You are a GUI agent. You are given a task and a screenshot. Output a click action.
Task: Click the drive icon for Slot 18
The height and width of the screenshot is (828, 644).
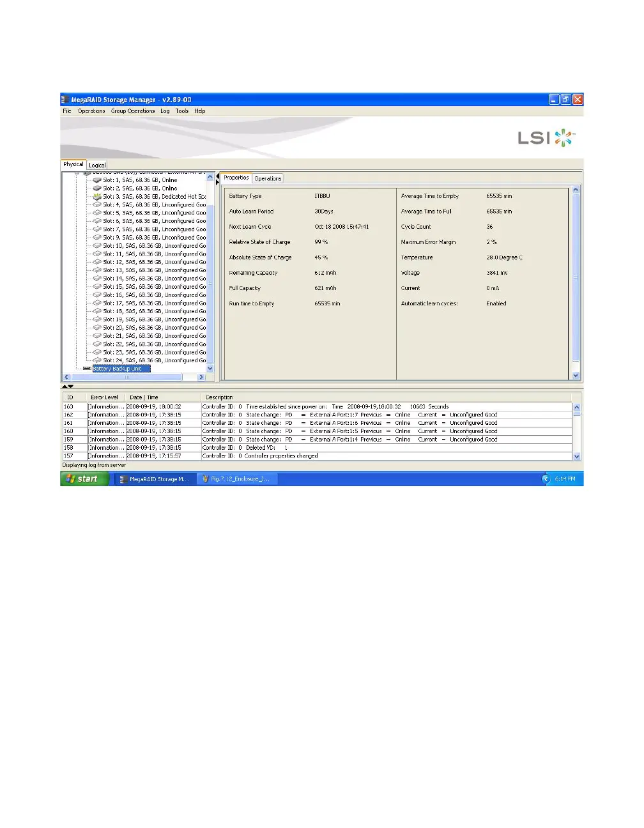(97, 311)
